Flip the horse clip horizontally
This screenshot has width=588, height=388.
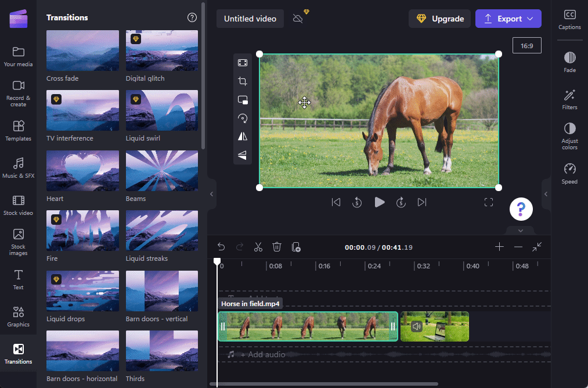[x=243, y=136]
